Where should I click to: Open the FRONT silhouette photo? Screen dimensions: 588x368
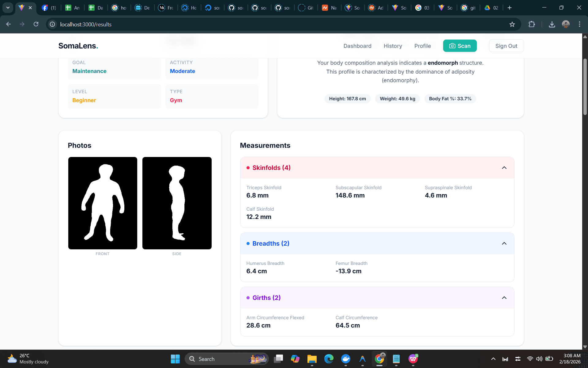pyautogui.click(x=103, y=203)
